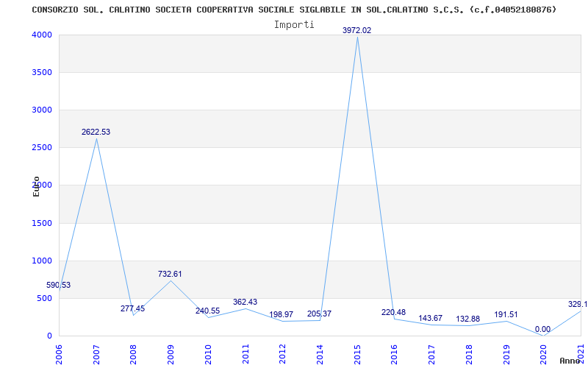
Task: Click the 205.37 data label
Action: [x=319, y=314]
